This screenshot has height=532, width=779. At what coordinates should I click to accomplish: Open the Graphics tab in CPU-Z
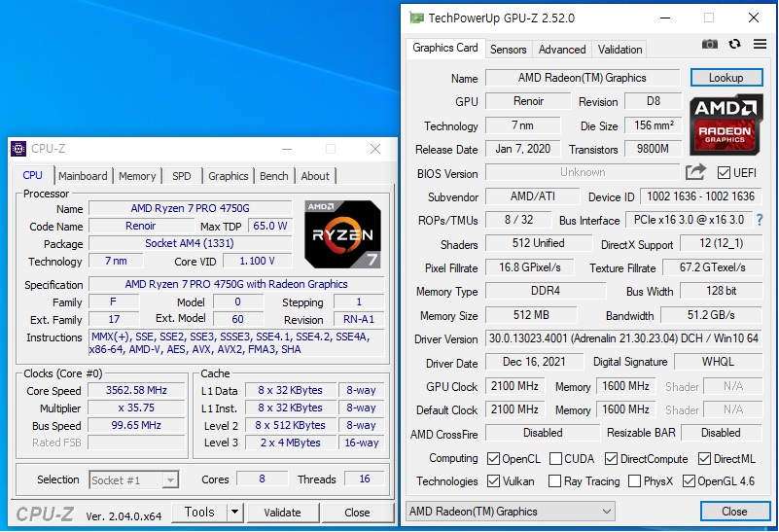(228, 176)
